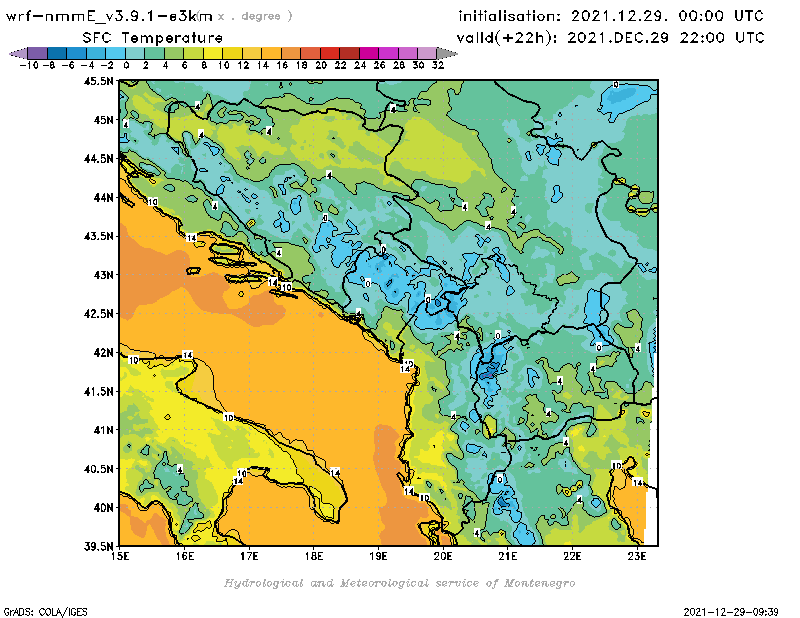Click the dark red 22 to 24 swatch
The width and height of the screenshot is (800, 618).
click(349, 53)
